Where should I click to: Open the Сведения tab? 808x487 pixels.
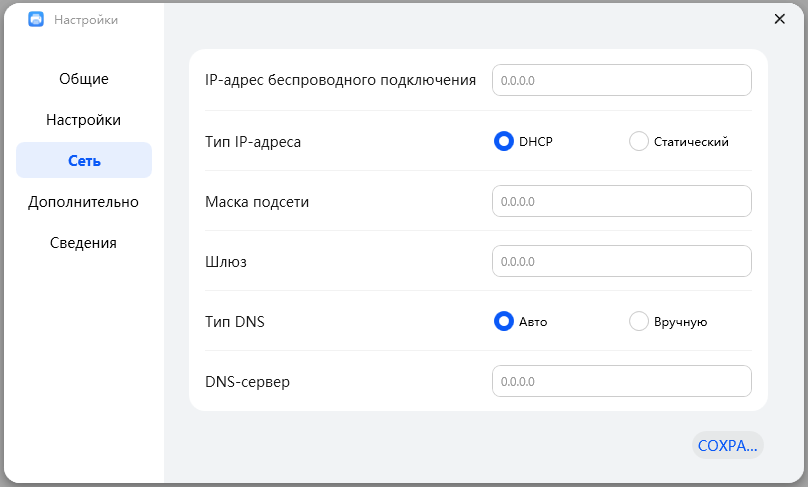click(x=84, y=243)
